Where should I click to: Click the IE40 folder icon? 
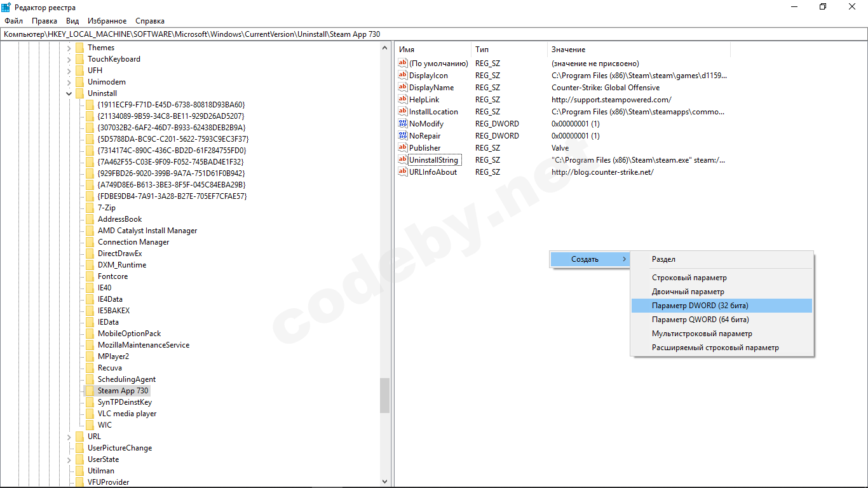90,288
